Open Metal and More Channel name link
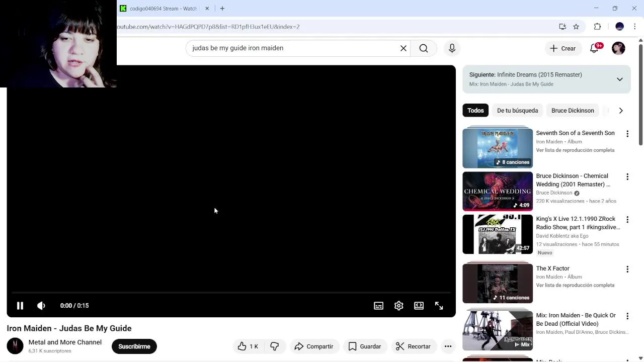The image size is (644, 362). (x=65, y=342)
